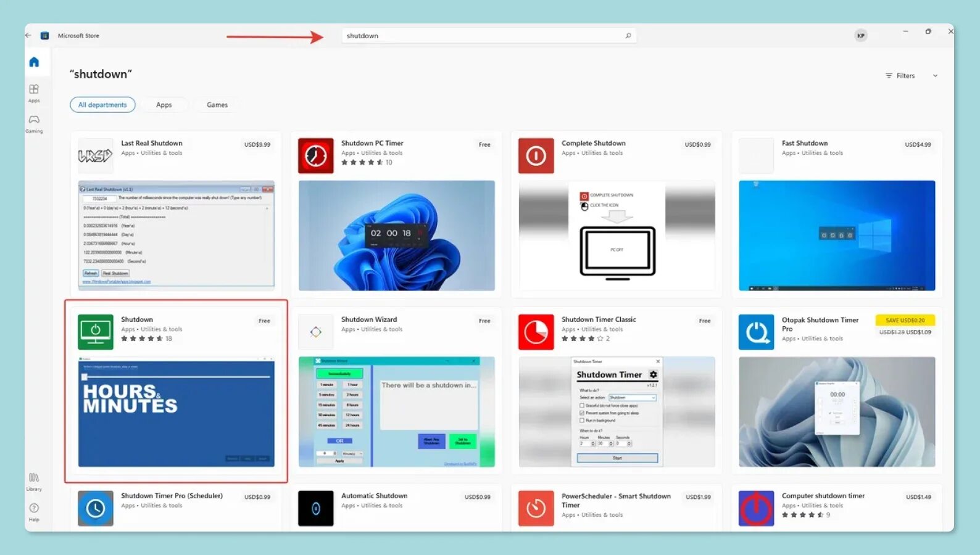Click the search magnifier icon
The image size is (980, 555).
point(628,36)
